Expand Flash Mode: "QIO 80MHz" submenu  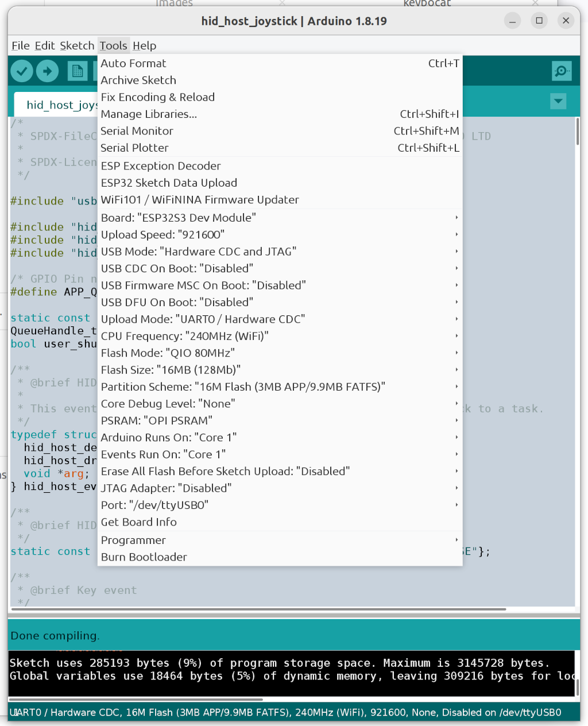pyautogui.click(x=280, y=353)
